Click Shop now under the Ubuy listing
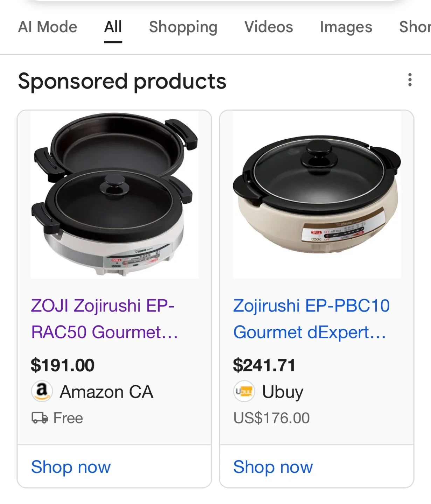Screen dimensions: 431x504 tap(273, 467)
